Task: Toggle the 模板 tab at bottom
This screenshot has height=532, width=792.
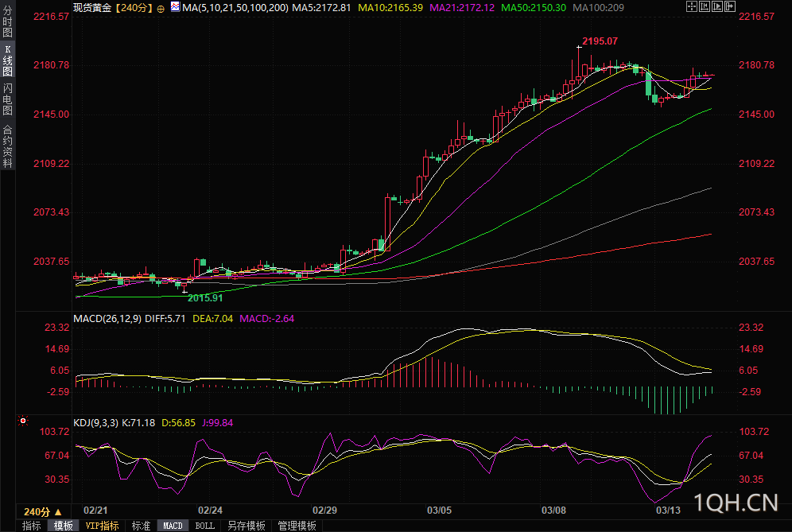Action: pos(63,526)
